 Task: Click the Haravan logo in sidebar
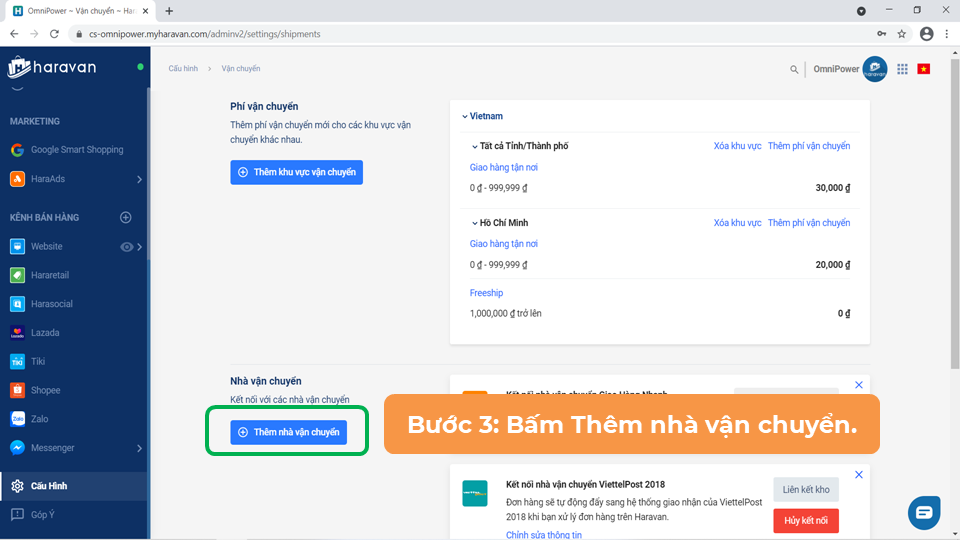pos(52,67)
